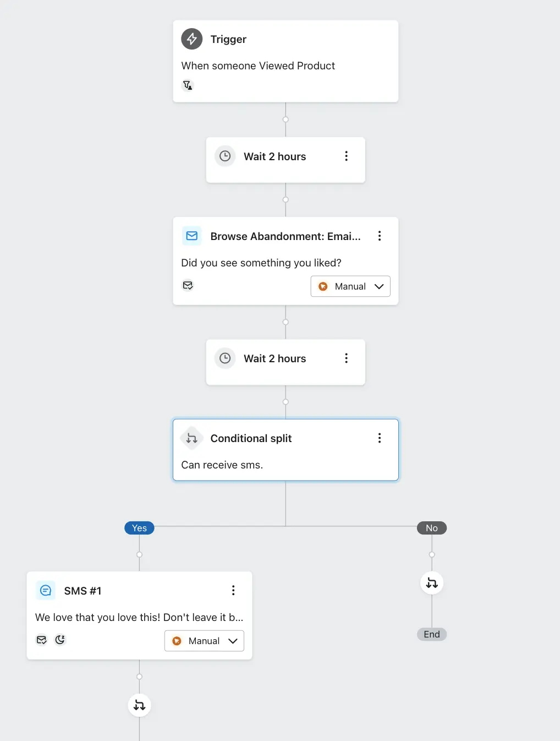Image resolution: width=560 pixels, height=741 pixels.
Task: Open the three-dot menu on SMS #1 card
Action: [233, 591]
